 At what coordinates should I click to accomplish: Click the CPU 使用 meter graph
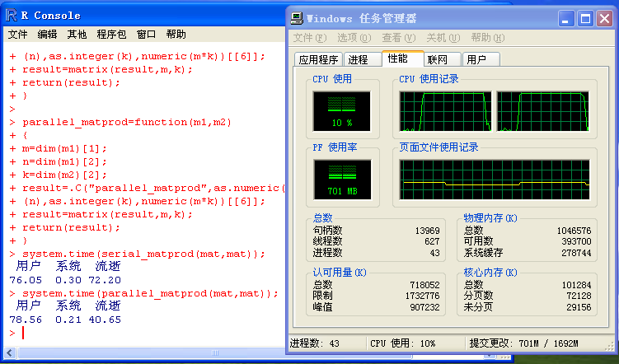coord(341,110)
